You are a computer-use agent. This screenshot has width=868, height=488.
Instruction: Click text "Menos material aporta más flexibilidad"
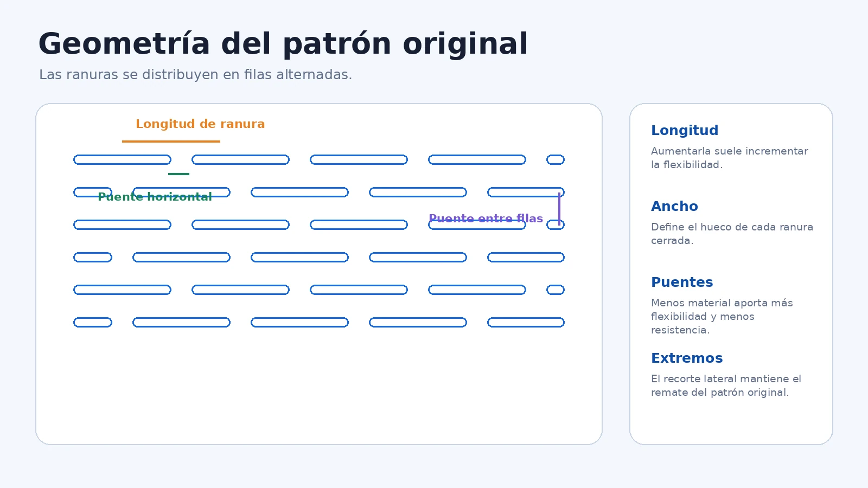722,310
